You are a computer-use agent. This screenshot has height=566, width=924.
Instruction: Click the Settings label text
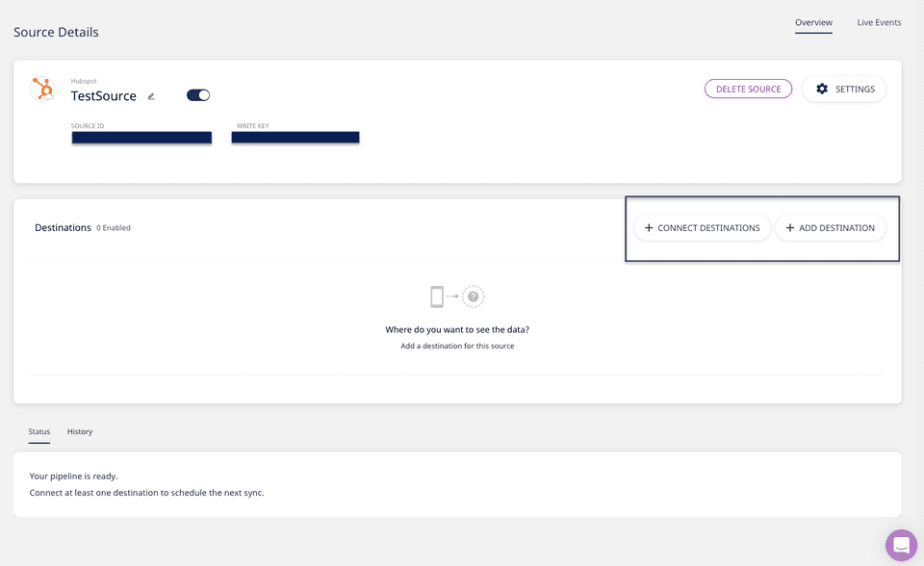point(855,89)
